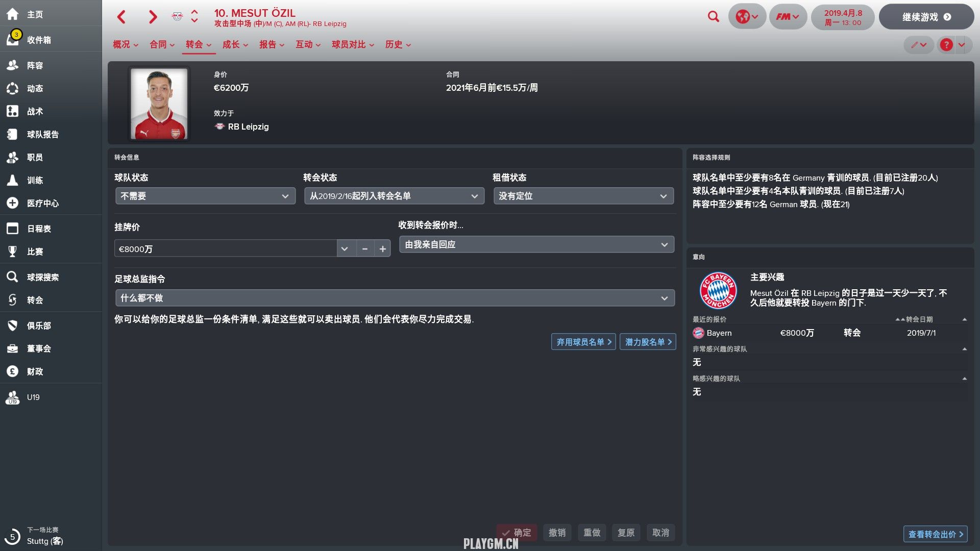The height and width of the screenshot is (551, 980).
Task: Click player switch up-down arrows
Action: click(194, 16)
